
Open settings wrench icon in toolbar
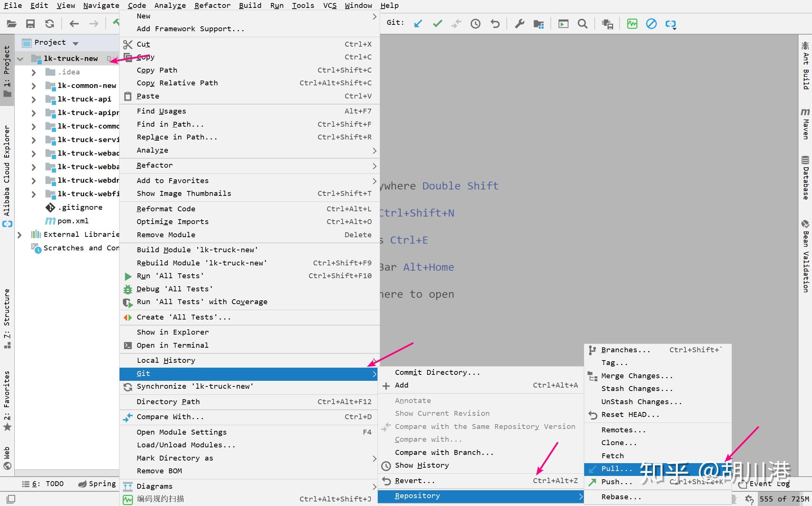[520, 24]
